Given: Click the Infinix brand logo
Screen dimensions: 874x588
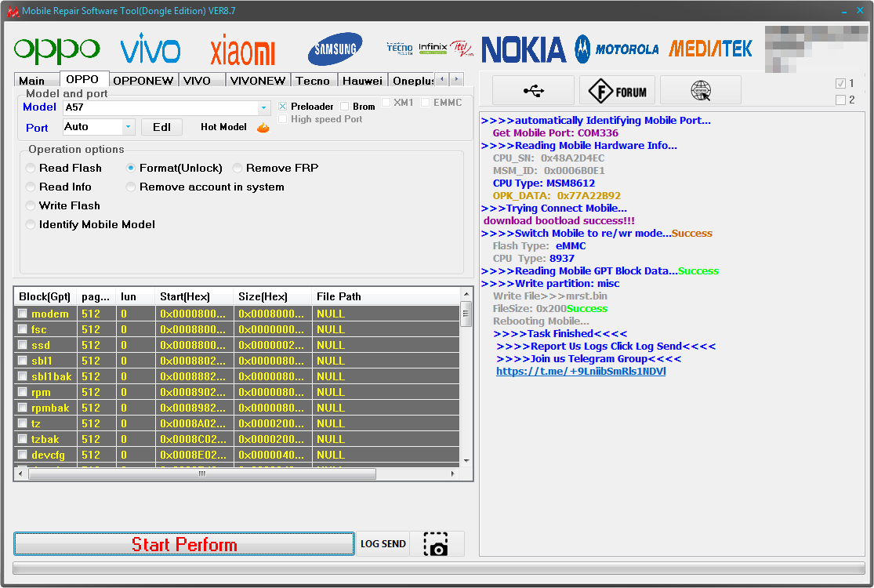Looking at the screenshot, I should pyautogui.click(x=433, y=49).
